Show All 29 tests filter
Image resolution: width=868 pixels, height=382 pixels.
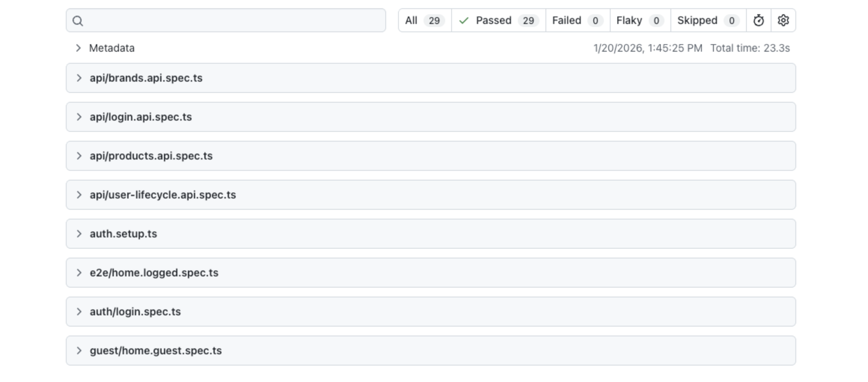pyautogui.click(x=425, y=20)
